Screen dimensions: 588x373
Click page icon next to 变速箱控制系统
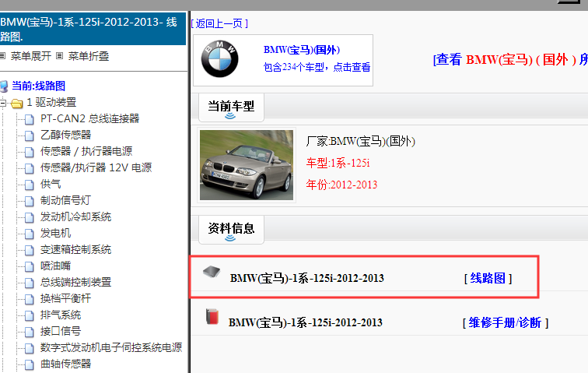30,250
